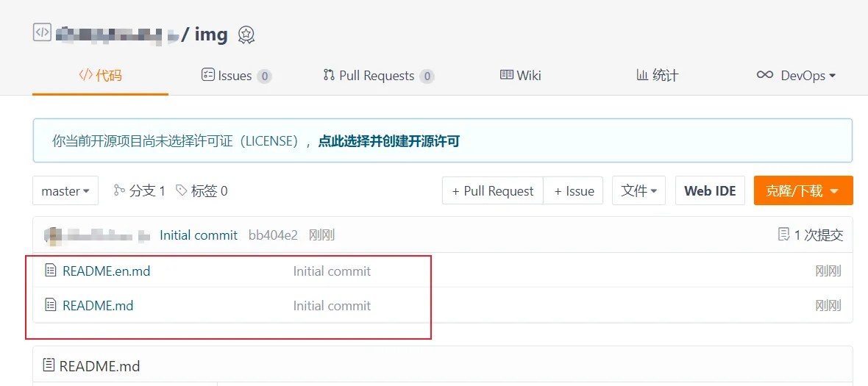Click the + Pull Request button
The image size is (868, 386).
[492, 191]
